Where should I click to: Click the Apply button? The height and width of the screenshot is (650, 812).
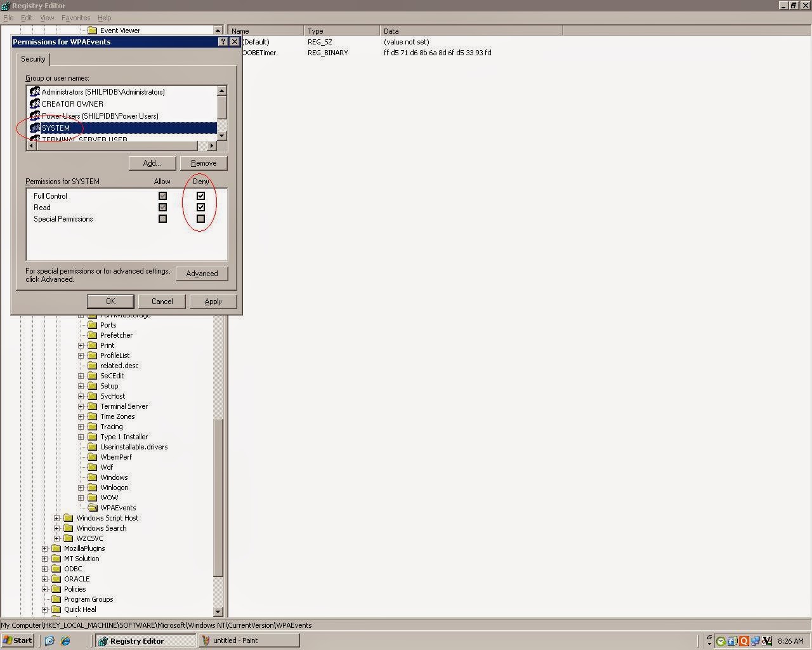click(x=213, y=302)
